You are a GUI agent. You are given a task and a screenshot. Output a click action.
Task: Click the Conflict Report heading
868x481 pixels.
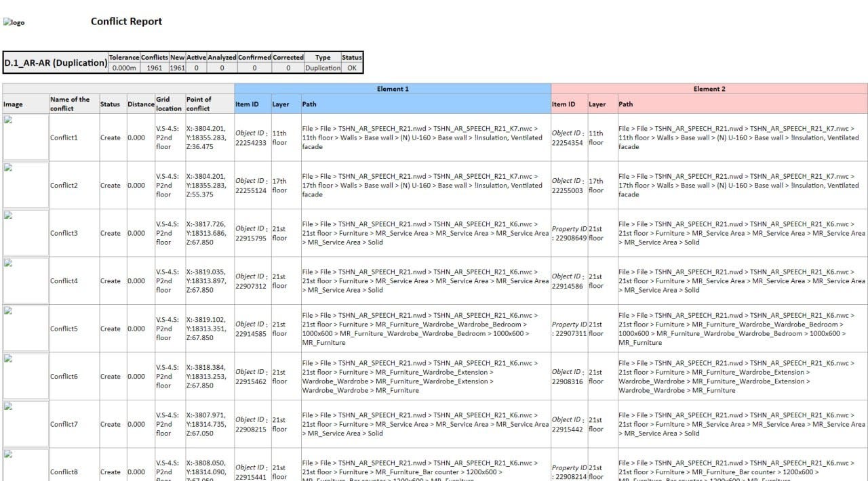[126, 22]
